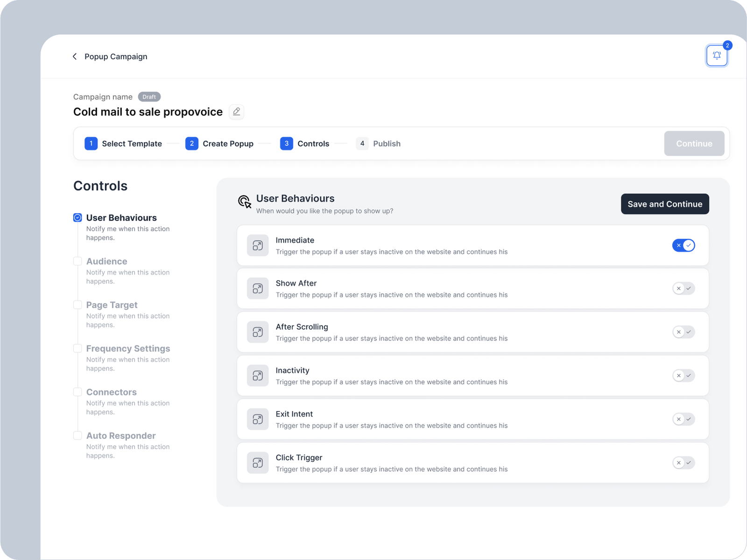Image resolution: width=747 pixels, height=560 pixels.
Task: Open the notification bell
Action: click(x=717, y=56)
